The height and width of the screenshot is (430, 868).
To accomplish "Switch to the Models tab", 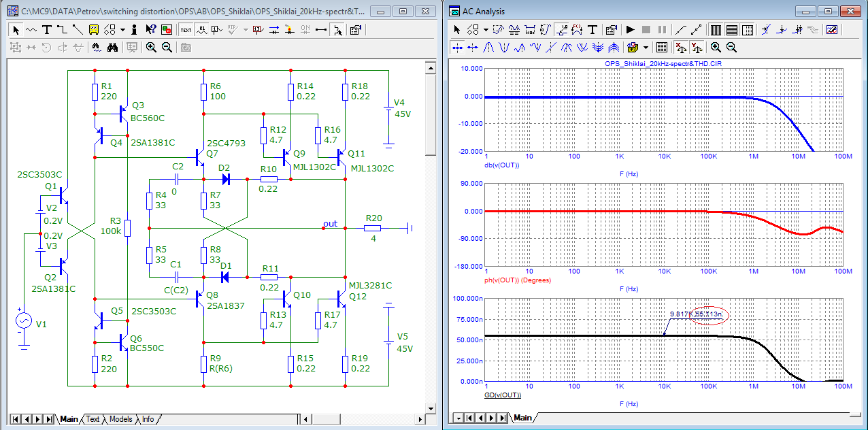I will pyautogui.click(x=120, y=419).
